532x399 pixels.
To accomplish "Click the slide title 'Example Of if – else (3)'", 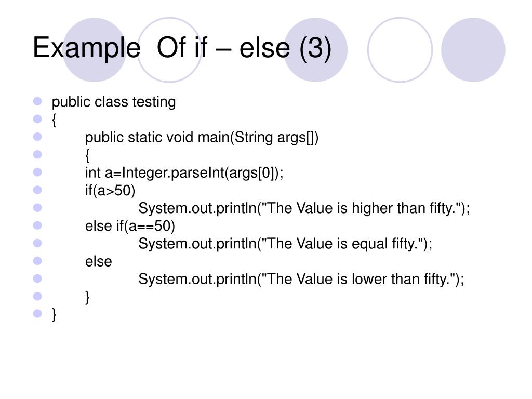I will coord(182,48).
